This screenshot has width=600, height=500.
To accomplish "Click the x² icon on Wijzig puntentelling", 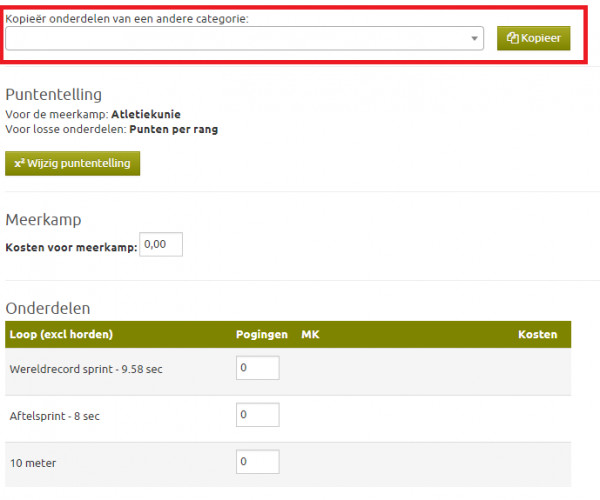I will tap(20, 163).
